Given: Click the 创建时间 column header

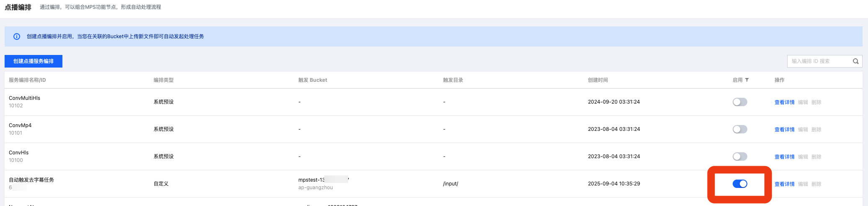Looking at the screenshot, I should click(598, 80).
